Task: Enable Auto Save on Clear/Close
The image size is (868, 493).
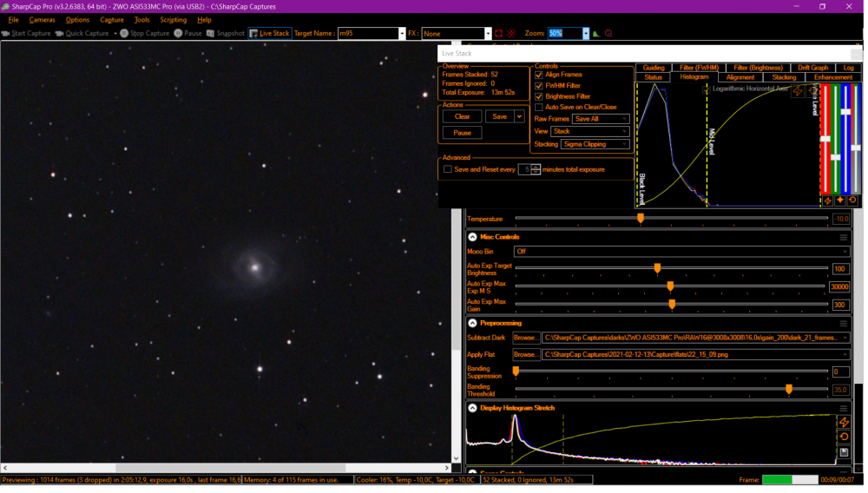Action: coord(539,108)
